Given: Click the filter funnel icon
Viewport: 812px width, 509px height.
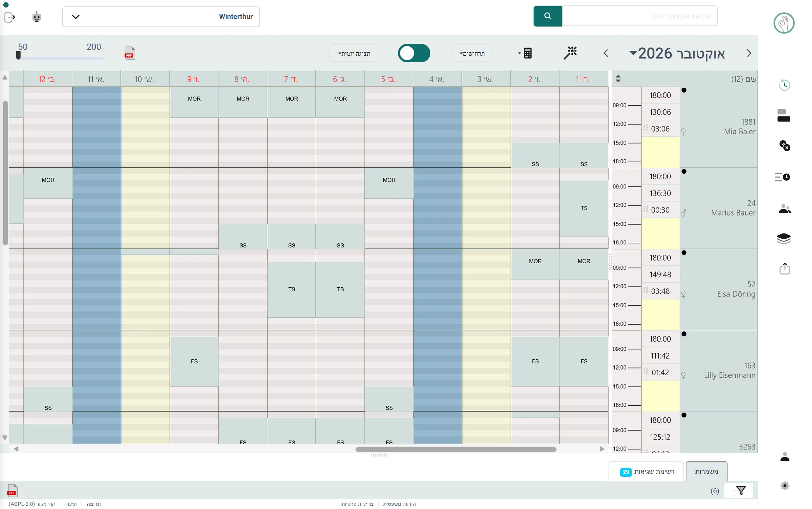Looking at the screenshot, I should coord(741,490).
